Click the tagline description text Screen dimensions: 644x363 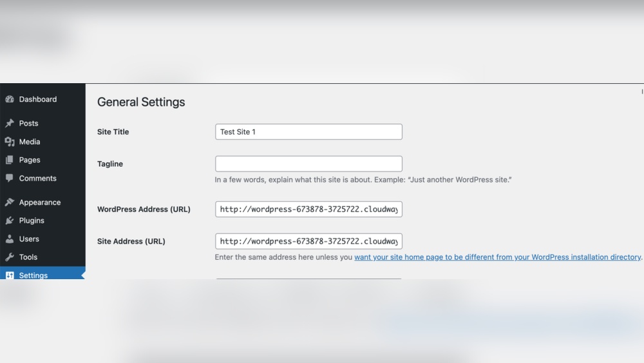tap(363, 180)
